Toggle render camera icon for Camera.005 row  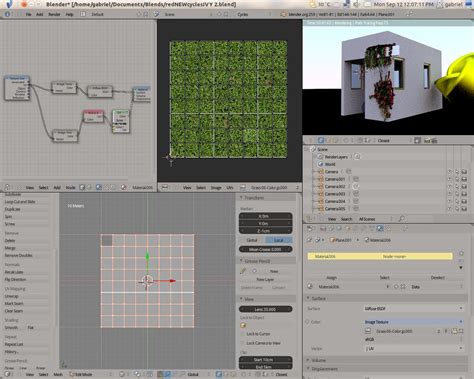pyautogui.click(x=464, y=209)
